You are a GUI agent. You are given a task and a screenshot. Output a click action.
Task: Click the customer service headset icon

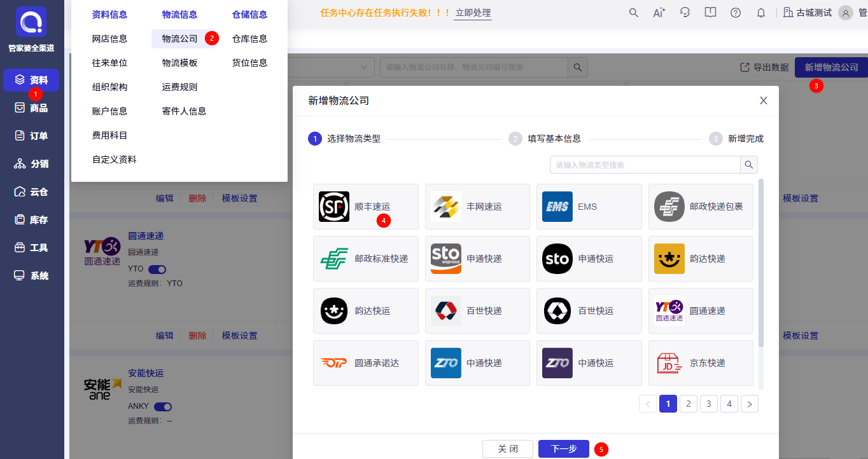point(685,13)
